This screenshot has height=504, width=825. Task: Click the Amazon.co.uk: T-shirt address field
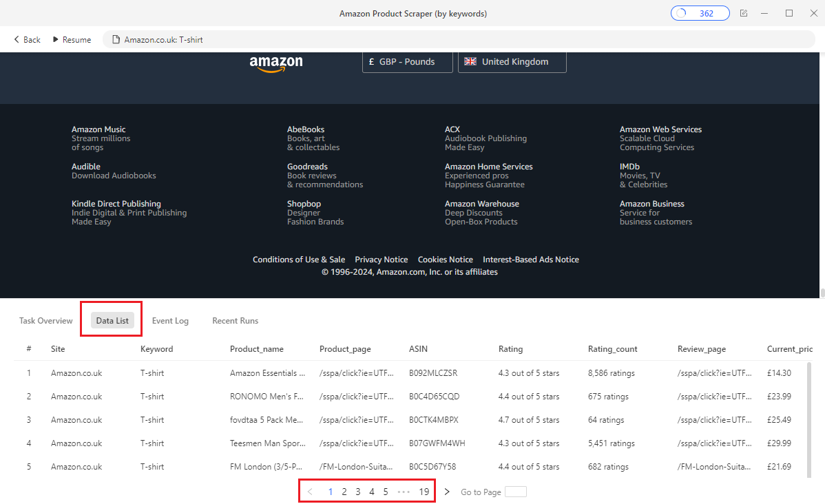pos(458,39)
